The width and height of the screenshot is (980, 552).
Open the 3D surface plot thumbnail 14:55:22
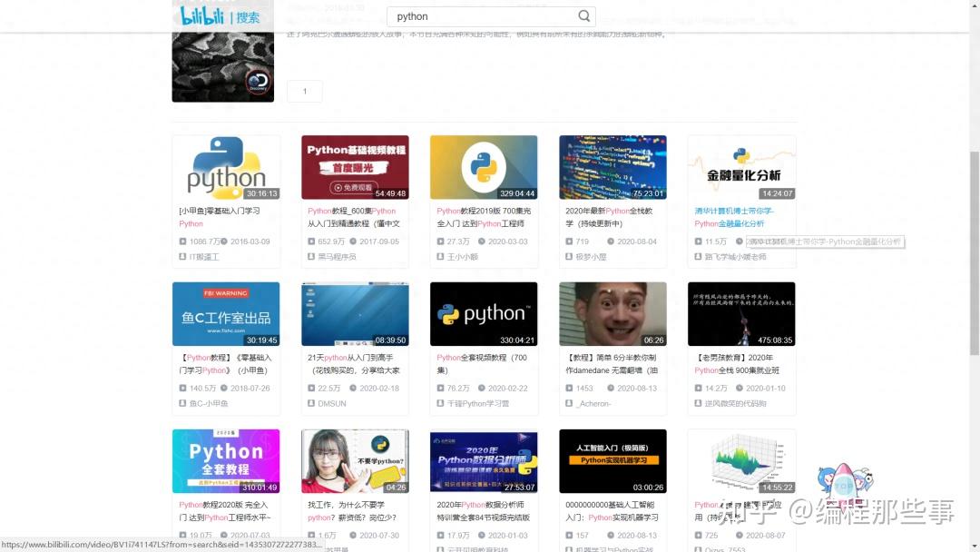741,460
